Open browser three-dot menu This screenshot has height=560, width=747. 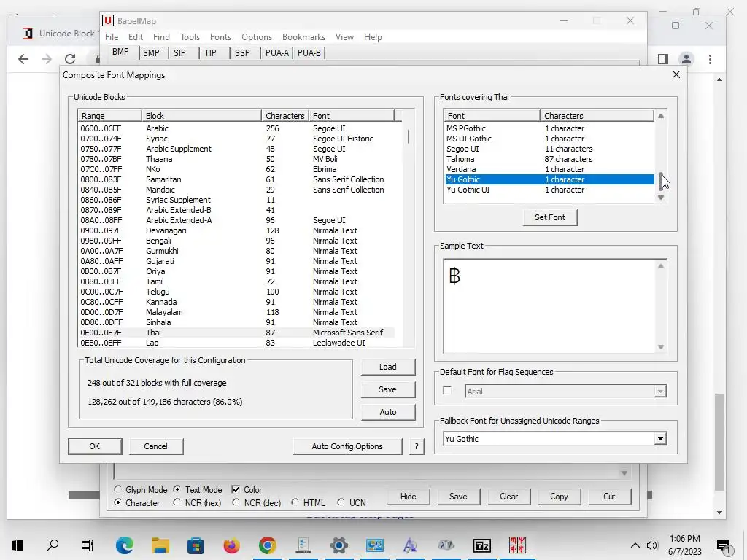(710, 59)
